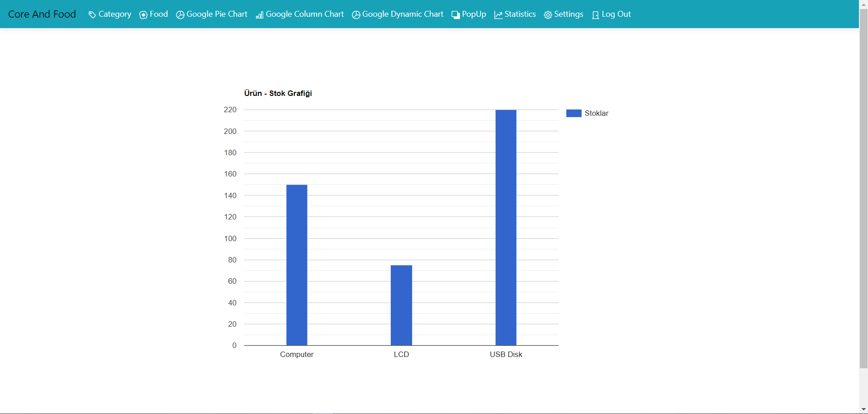
Task: Click the Google Column Chart bar icon
Action: coord(259,14)
